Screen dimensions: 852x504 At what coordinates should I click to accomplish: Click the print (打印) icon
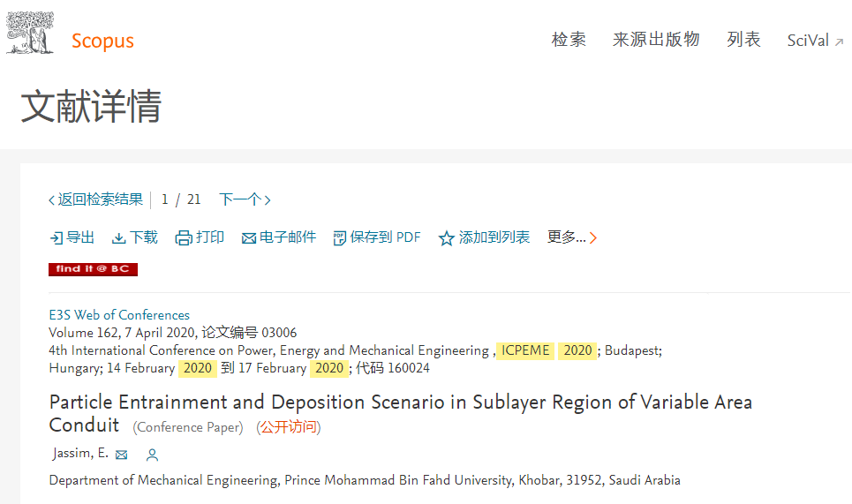184,238
